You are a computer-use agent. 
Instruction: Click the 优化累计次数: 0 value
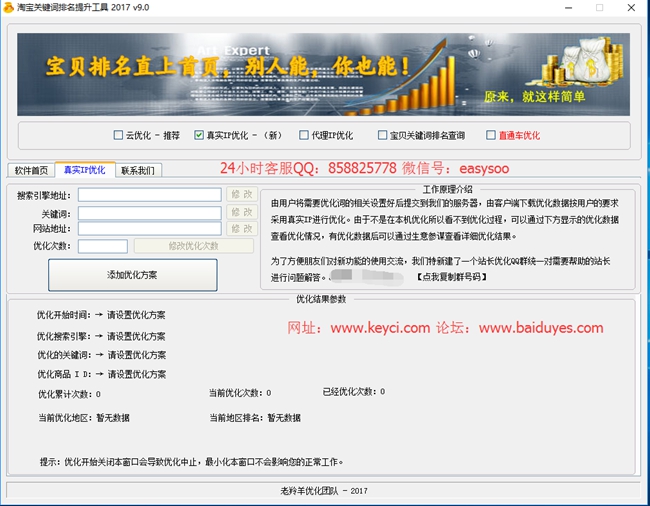pos(70,394)
